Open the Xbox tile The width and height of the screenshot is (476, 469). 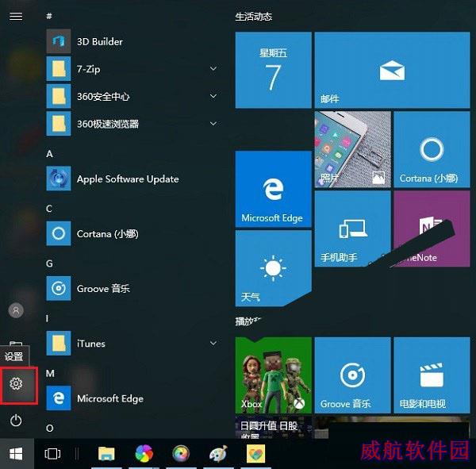pos(273,375)
